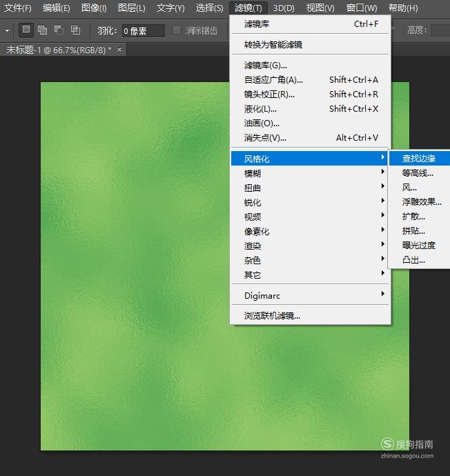Choose 自适应广角(A)...
The width and height of the screenshot is (450, 476).
pyautogui.click(x=310, y=80)
